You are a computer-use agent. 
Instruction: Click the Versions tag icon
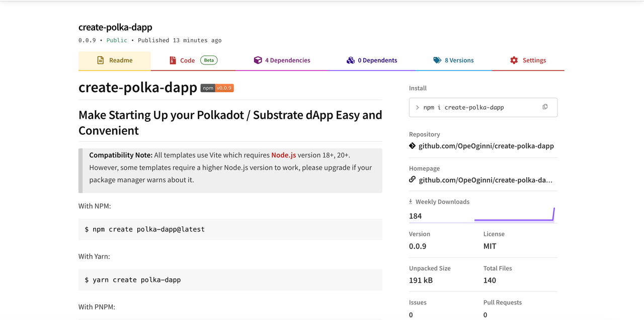click(437, 60)
